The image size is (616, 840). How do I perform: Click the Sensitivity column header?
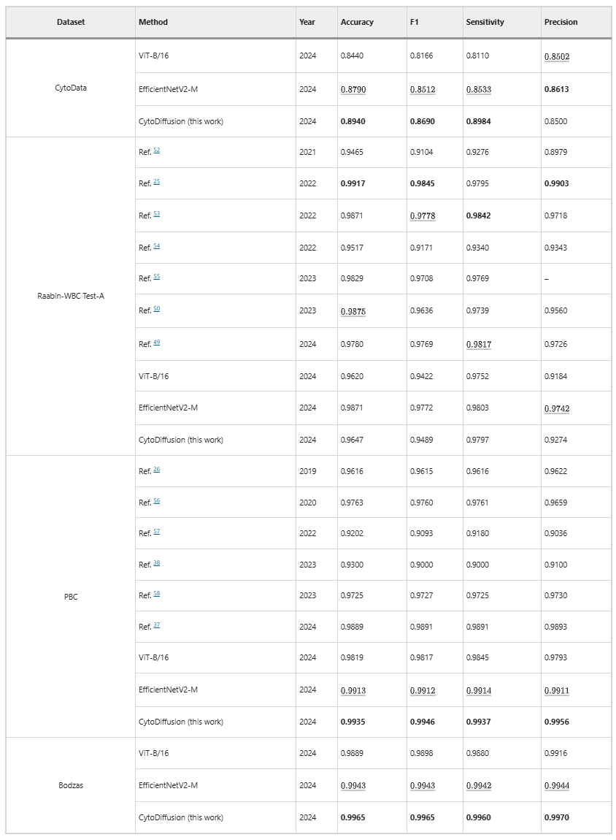[485, 23]
